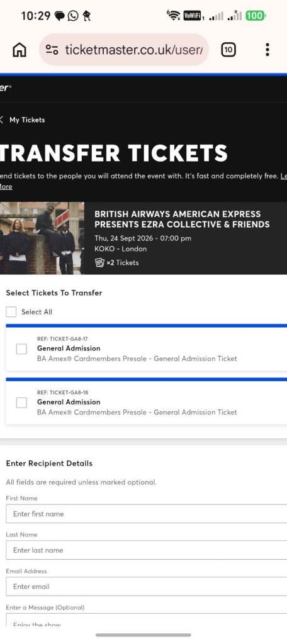
Task: Tap the Wi-Fi status icon
Action: (173, 16)
